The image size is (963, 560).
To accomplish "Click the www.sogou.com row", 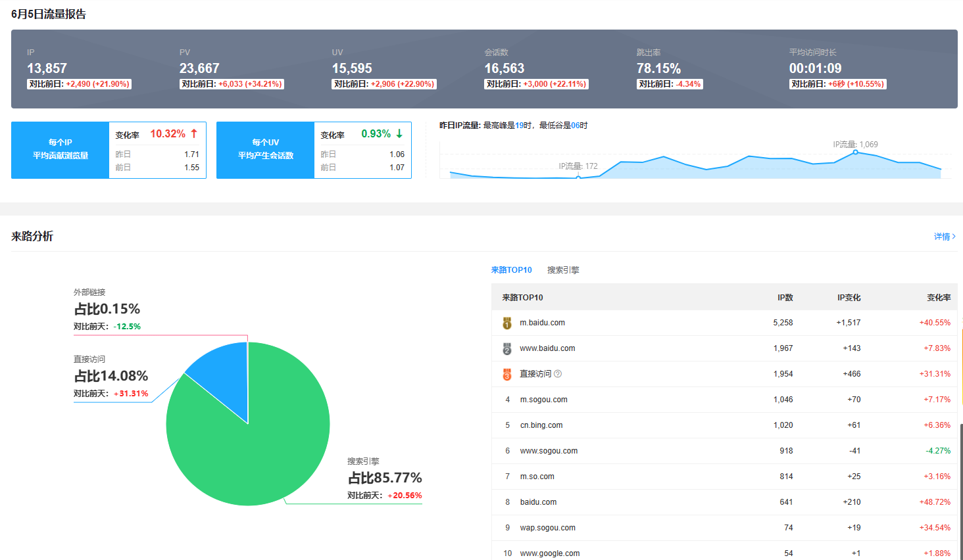I will click(x=724, y=451).
